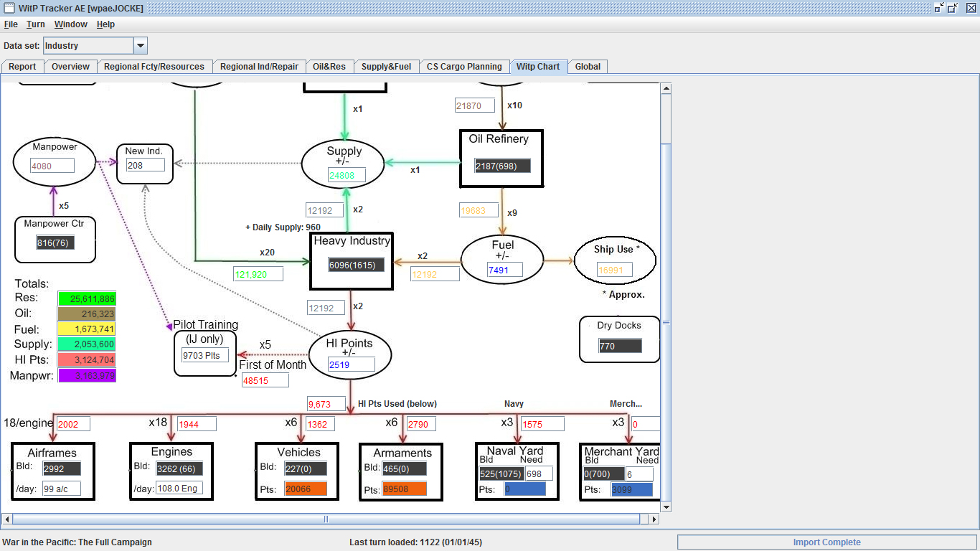Open the Regional Fcty/Resources tab

click(x=154, y=67)
